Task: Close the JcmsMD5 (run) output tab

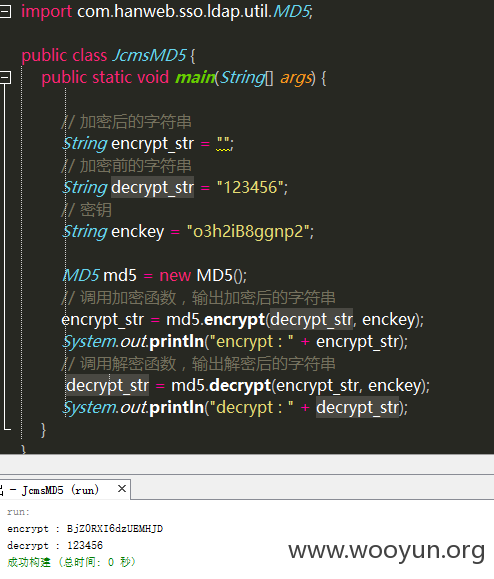Action: coord(122,489)
